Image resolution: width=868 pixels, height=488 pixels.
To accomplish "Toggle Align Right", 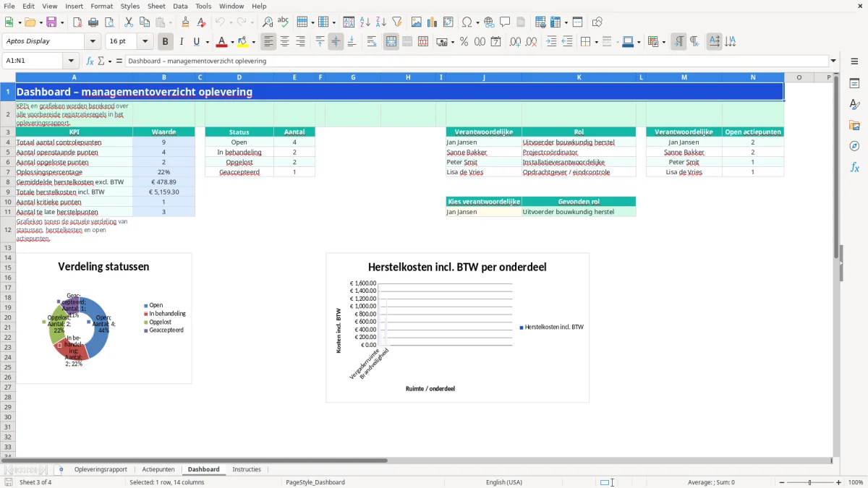I will pyautogui.click(x=300, y=42).
